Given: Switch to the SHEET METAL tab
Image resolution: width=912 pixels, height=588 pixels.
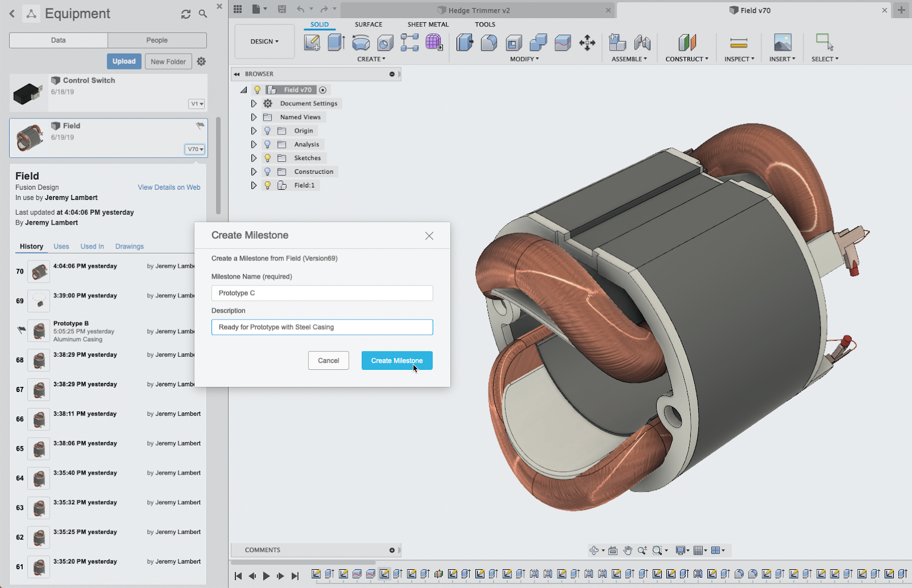Looking at the screenshot, I should 427,24.
